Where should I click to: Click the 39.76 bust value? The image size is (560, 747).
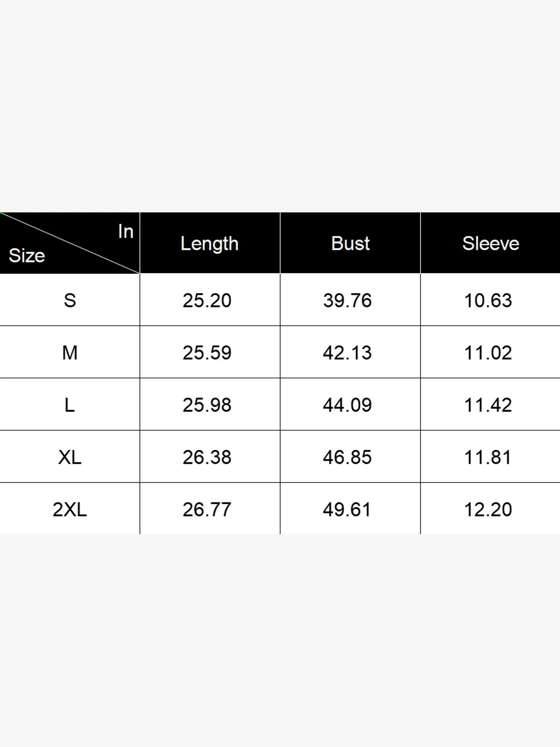(347, 300)
